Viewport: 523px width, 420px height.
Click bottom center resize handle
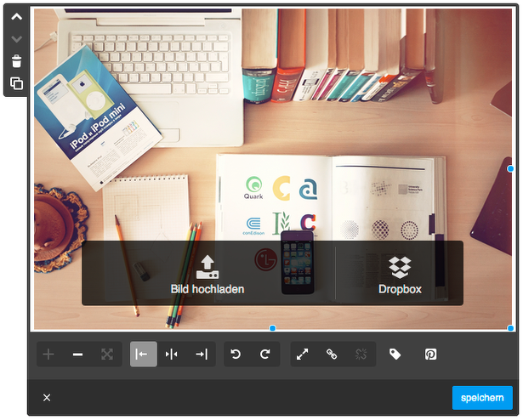click(272, 328)
